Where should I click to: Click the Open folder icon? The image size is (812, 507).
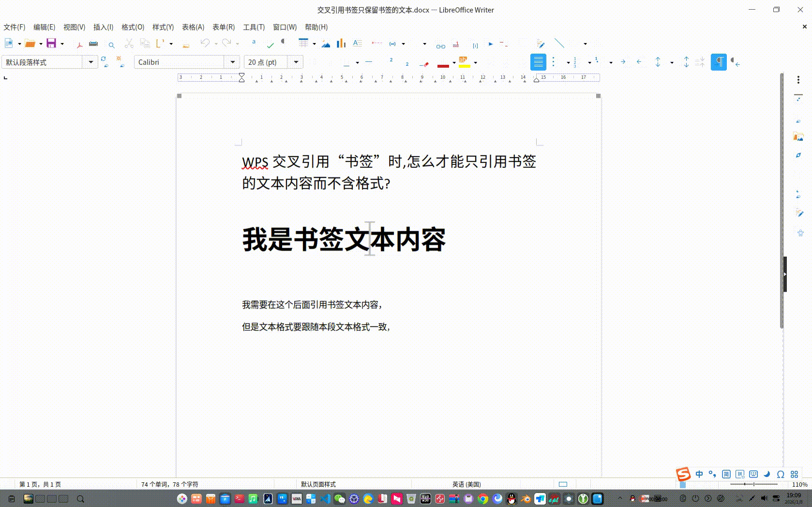(30, 44)
